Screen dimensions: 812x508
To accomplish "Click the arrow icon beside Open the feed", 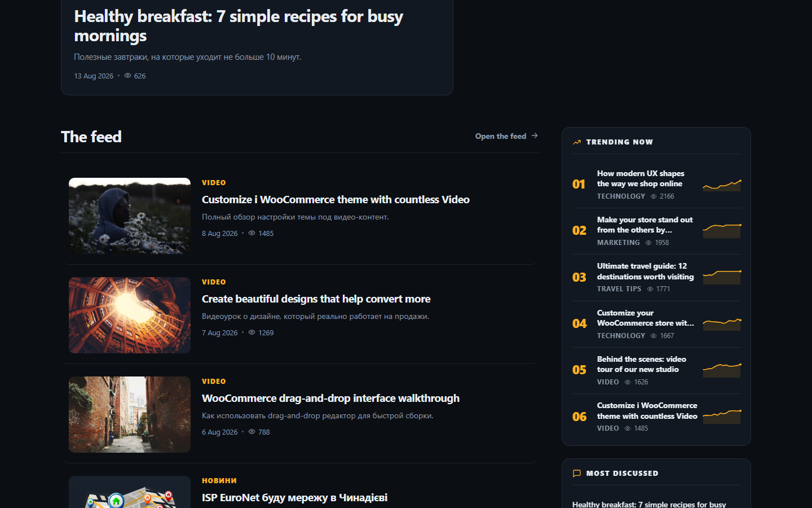I will pyautogui.click(x=535, y=136).
